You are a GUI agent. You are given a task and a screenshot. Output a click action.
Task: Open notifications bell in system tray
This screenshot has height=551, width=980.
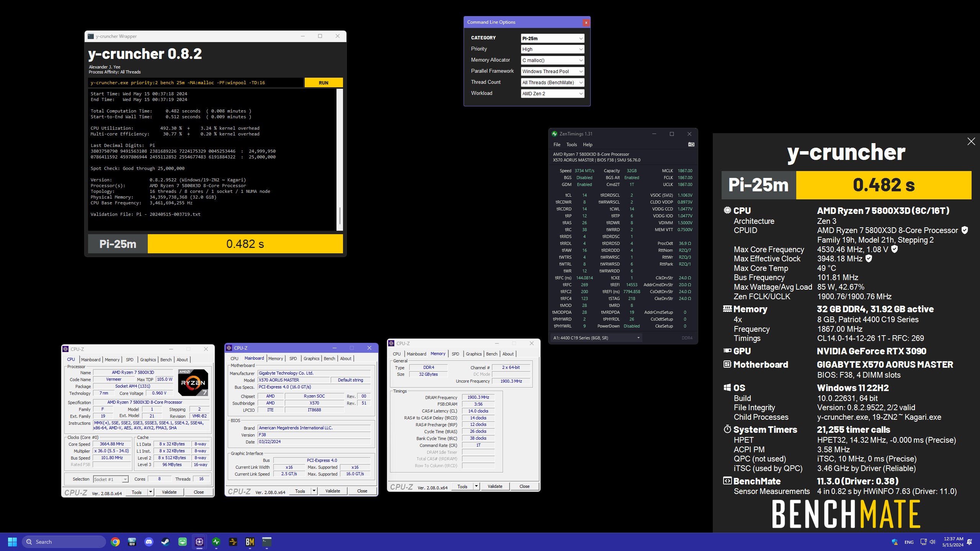[970, 542]
